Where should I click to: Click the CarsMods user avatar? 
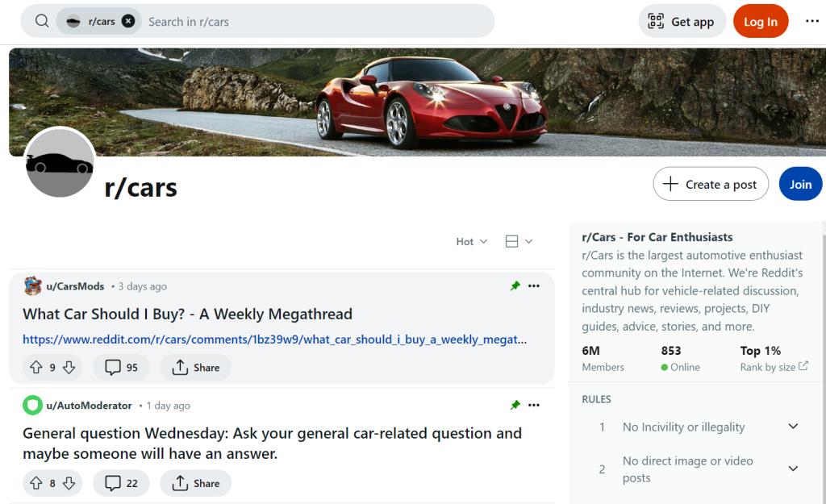tap(32, 286)
